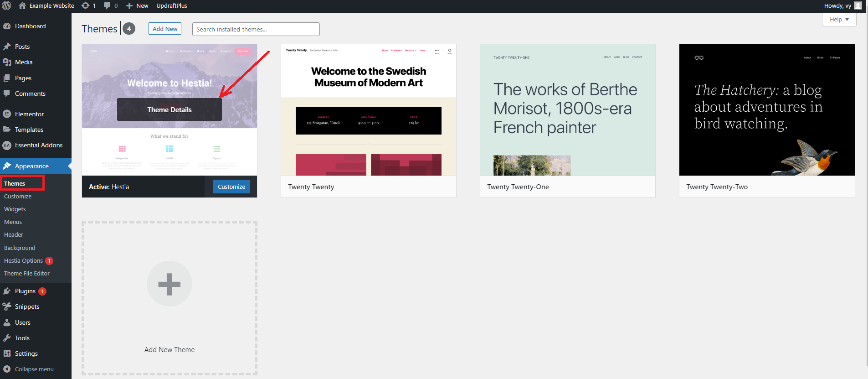Click the Elementor logo icon
Viewport: 868px width, 379px height.
coord(7,114)
